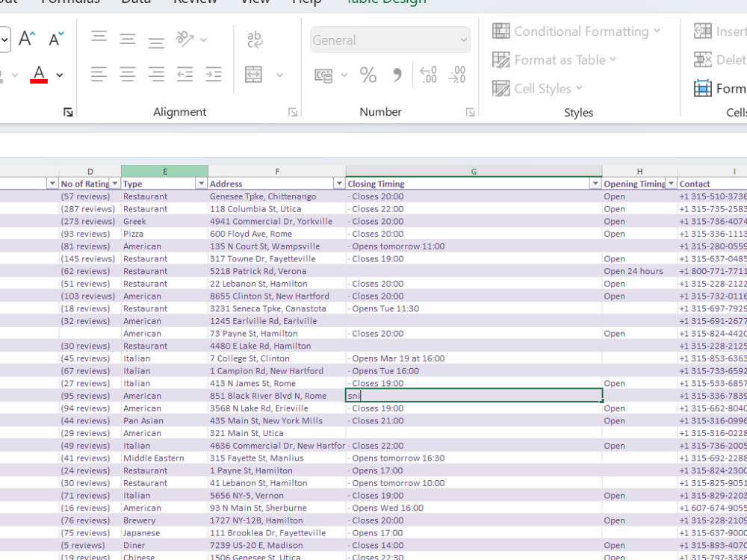Open Alignment dialog launcher
This screenshot has width=747, height=560.
click(293, 113)
